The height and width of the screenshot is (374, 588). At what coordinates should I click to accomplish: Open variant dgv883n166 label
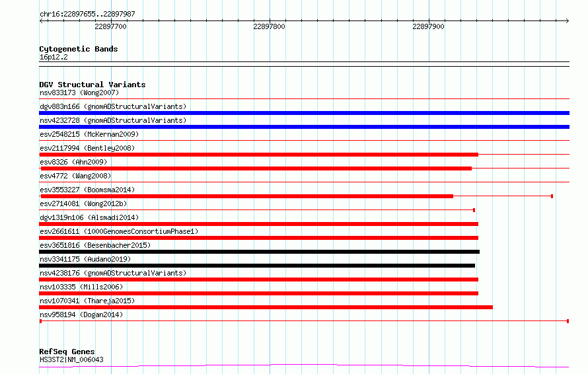tap(113, 106)
